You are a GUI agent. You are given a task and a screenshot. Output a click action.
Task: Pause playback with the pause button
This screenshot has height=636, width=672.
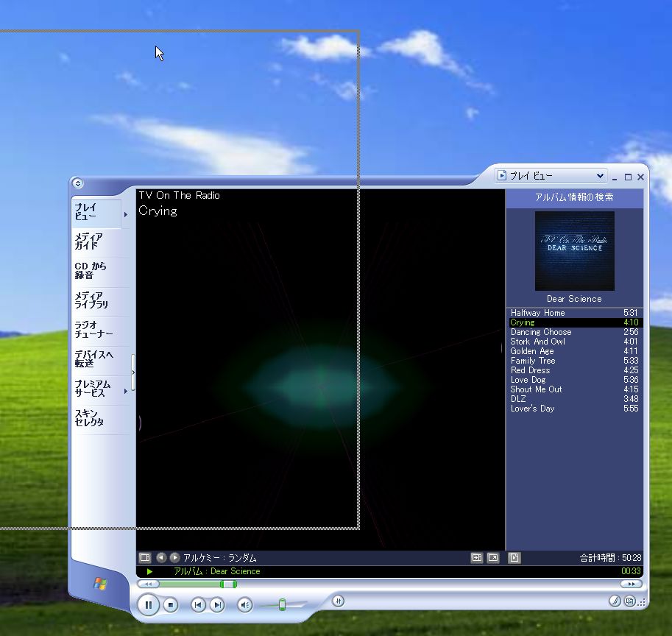point(148,604)
